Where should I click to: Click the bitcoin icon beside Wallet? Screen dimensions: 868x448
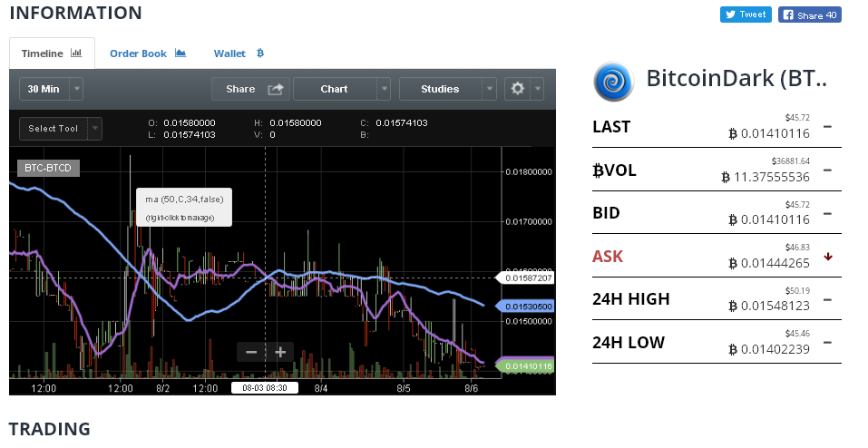[x=260, y=54]
